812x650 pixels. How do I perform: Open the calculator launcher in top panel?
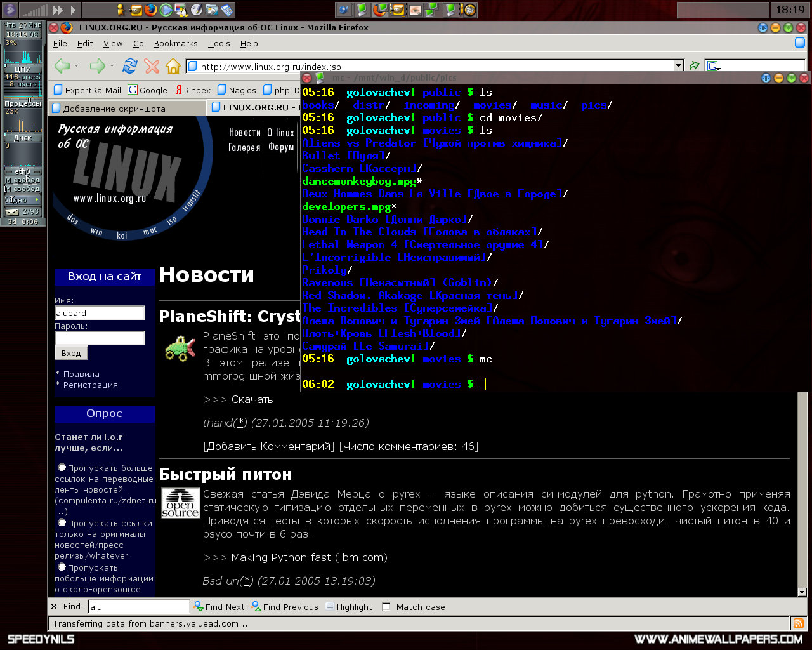226,10
